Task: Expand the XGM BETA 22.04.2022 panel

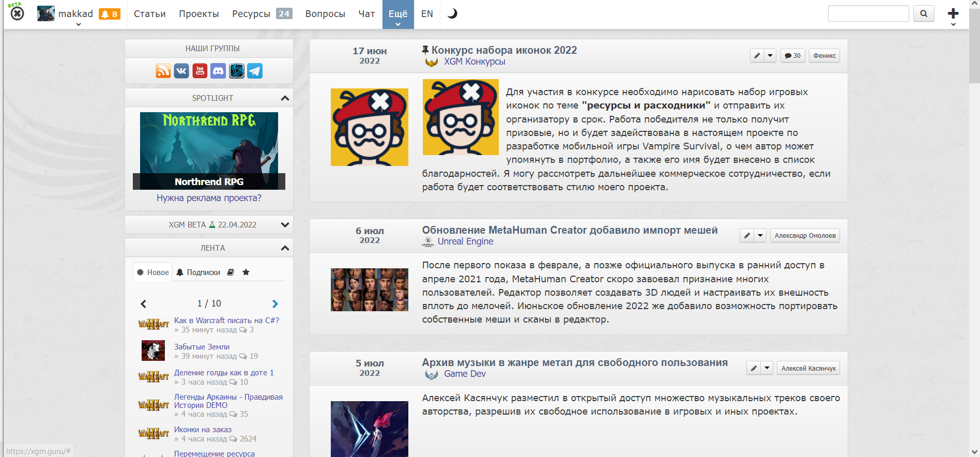Action: 285,225
